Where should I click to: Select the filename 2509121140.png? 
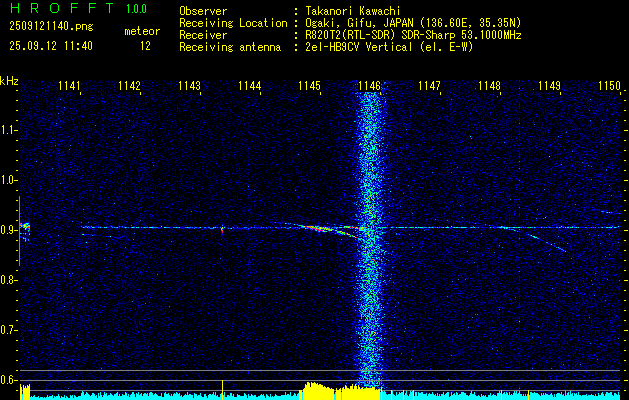(51, 27)
